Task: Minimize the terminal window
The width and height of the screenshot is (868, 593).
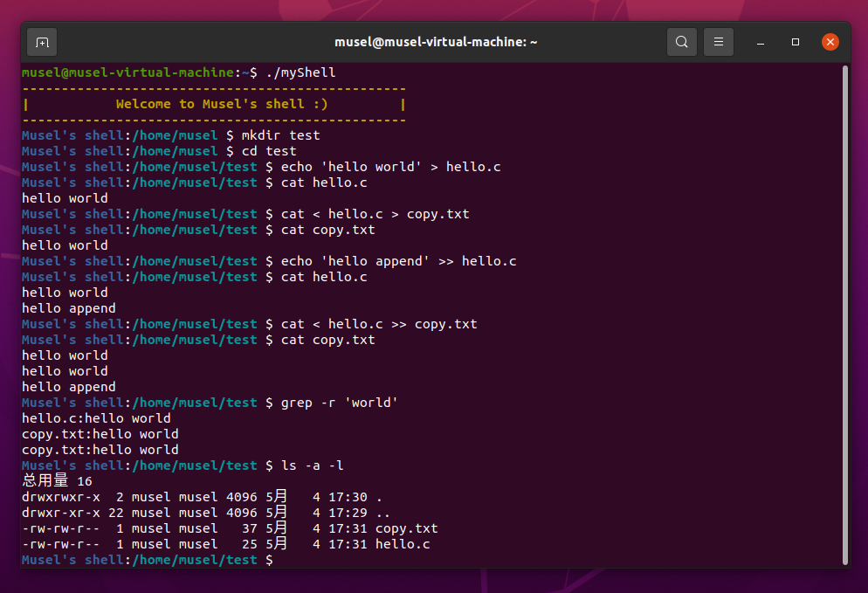Action: point(761,42)
